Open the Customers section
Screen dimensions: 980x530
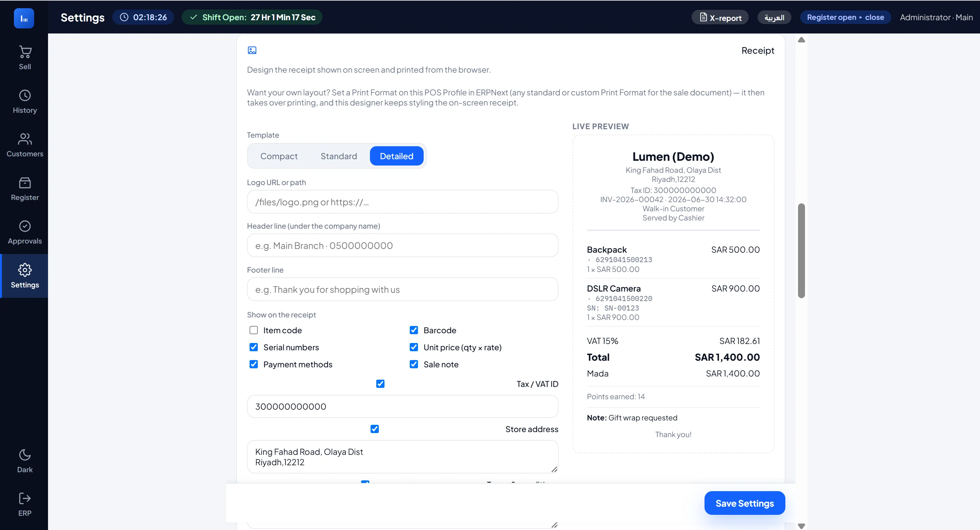25,145
